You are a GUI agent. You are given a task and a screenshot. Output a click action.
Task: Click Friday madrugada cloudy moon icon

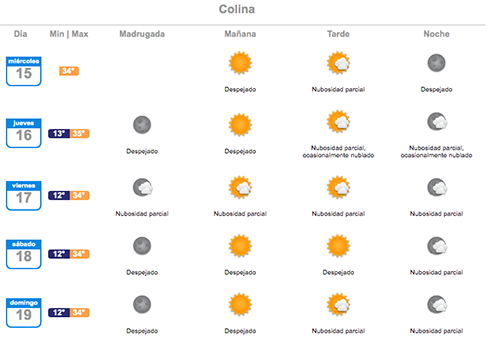click(x=143, y=187)
